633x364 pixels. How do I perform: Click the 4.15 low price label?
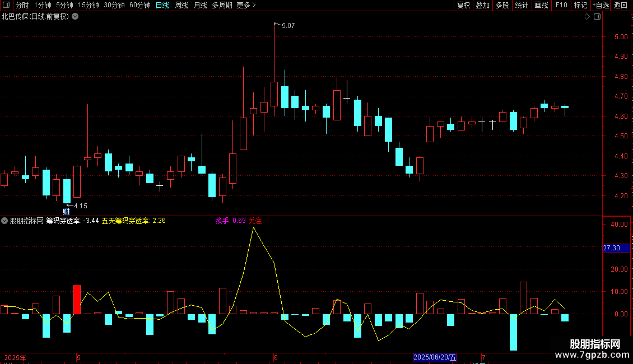point(80,206)
